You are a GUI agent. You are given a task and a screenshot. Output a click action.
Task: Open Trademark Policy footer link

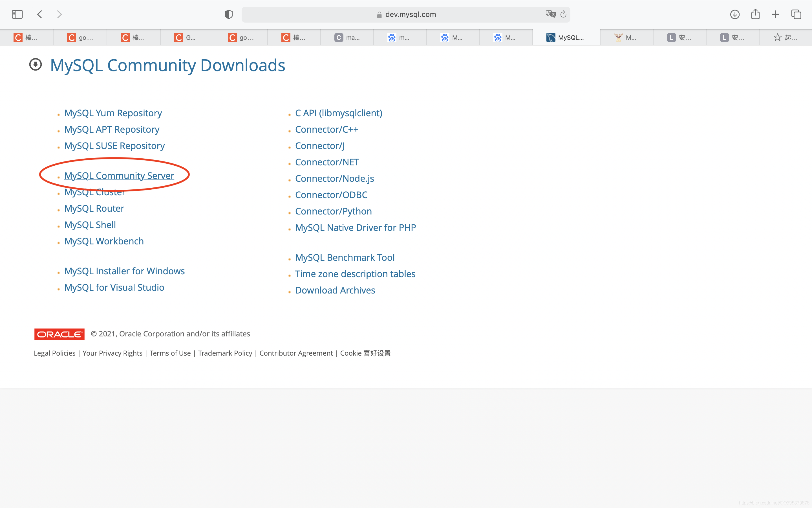coord(225,353)
